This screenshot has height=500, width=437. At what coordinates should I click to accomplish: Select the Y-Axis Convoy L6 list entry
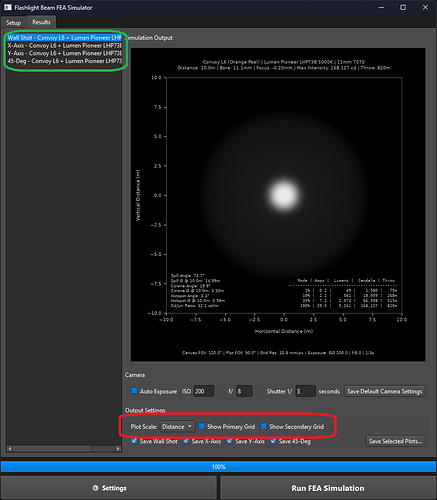coord(64,53)
